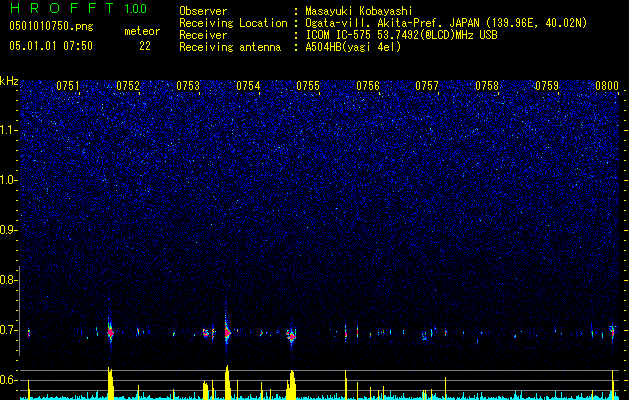This screenshot has height=400, width=629.
Task: Click the 1.1 kHz axis label
Action: tap(8, 130)
